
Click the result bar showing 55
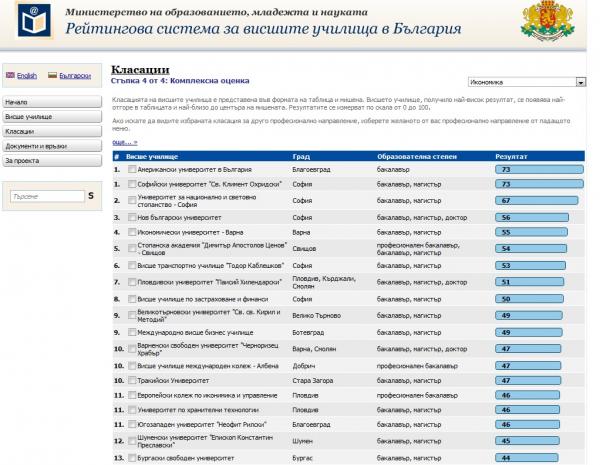click(532, 232)
